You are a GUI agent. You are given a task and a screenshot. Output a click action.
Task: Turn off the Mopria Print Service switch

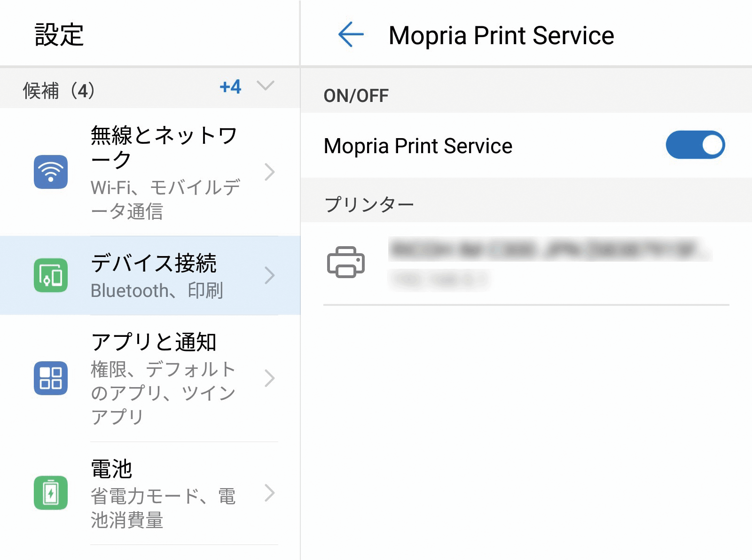coord(695,145)
